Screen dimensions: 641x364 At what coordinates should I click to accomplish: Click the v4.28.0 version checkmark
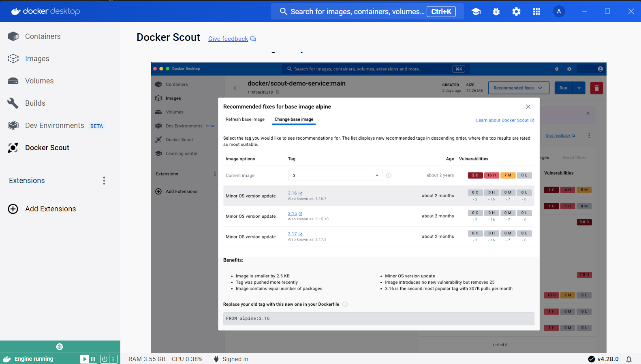[592, 359]
